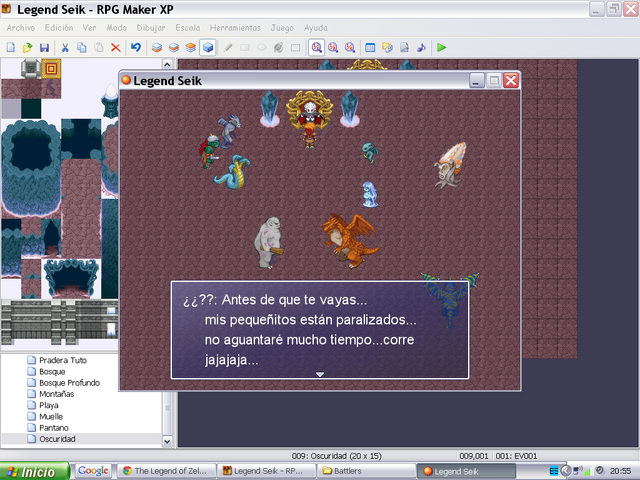Pick the grey machine tile in tileset
The image size is (640, 480).
pyautogui.click(x=31, y=69)
